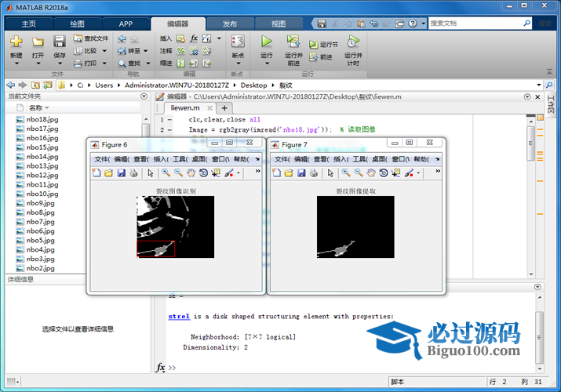Collapse the Details (详细信息) panel

click(144, 279)
